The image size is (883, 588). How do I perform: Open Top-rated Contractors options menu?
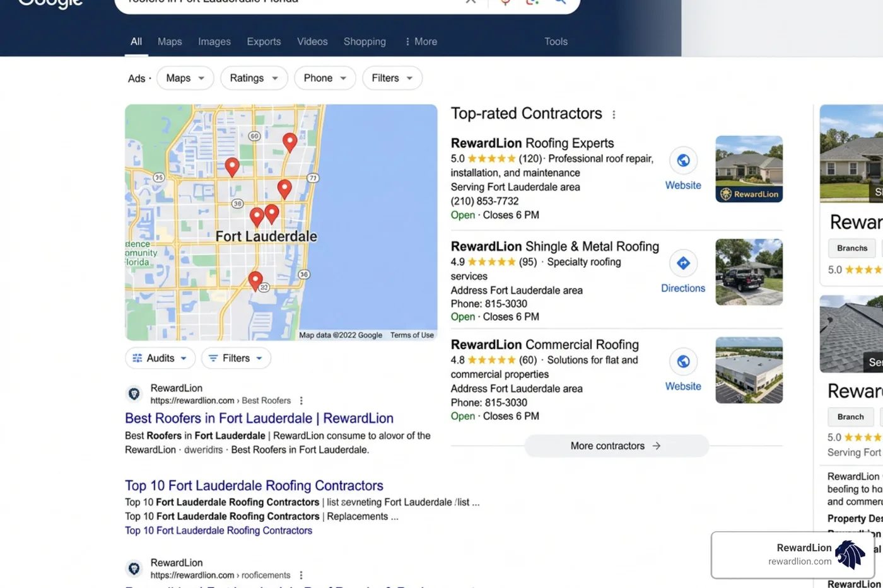pyautogui.click(x=614, y=115)
